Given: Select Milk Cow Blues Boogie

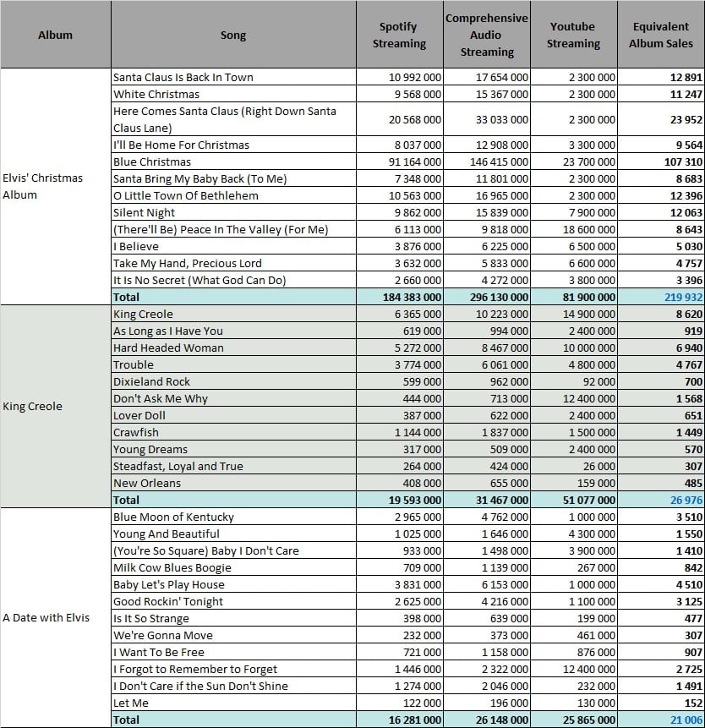Looking at the screenshot, I should click(233, 567).
